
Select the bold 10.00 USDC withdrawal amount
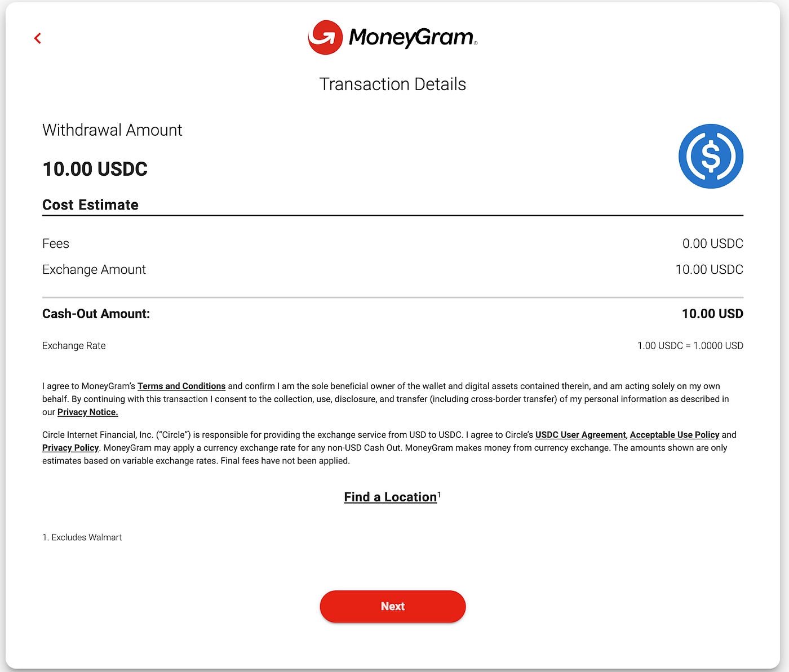pyautogui.click(x=95, y=169)
